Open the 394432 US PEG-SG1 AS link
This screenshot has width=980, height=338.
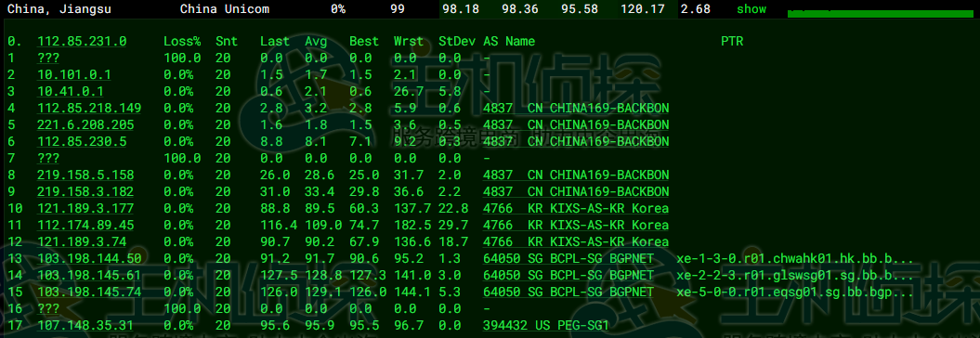point(545,325)
